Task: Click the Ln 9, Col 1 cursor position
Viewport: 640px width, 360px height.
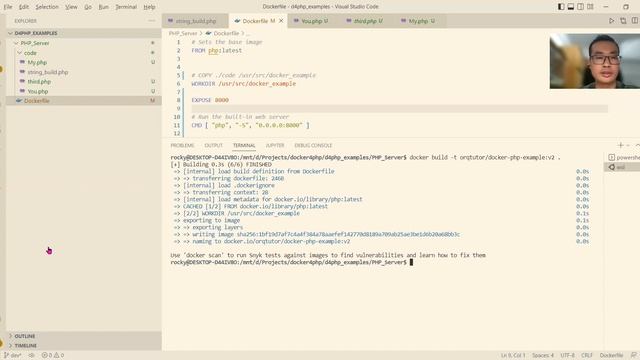Action: pyautogui.click(x=513, y=355)
